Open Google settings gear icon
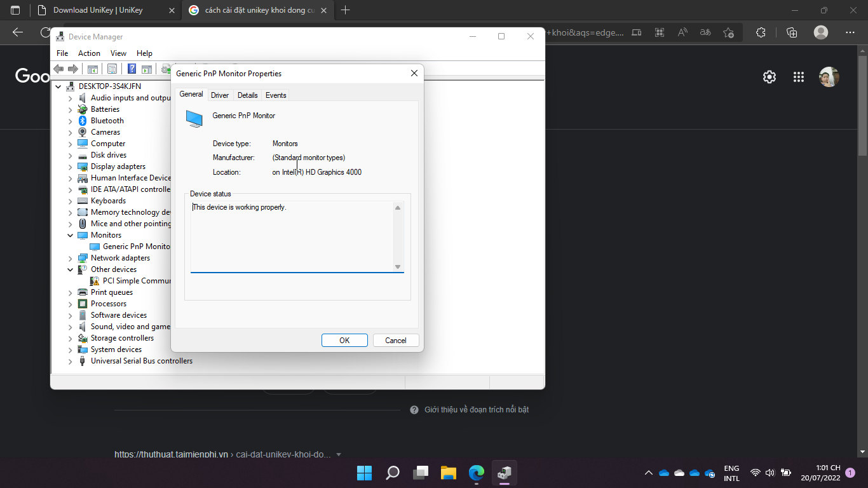Image resolution: width=868 pixels, height=488 pixels. [x=770, y=77]
